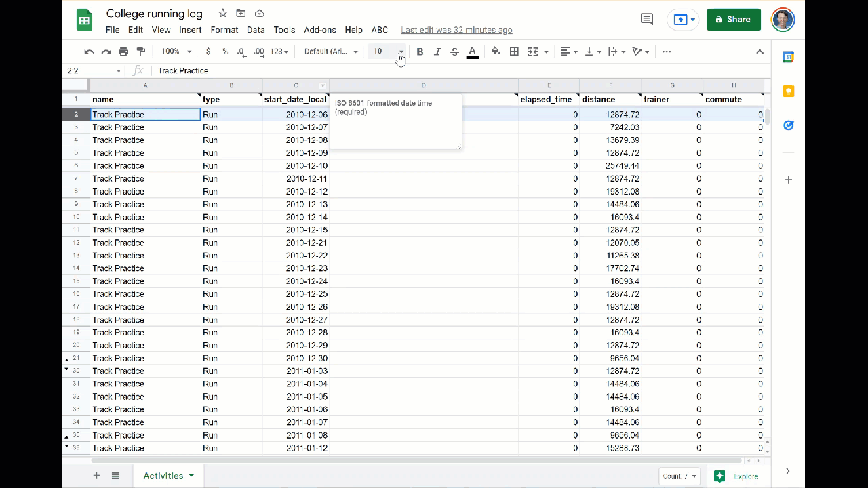Open the zoom level selector
The height and width of the screenshot is (488, 868).
[174, 51]
